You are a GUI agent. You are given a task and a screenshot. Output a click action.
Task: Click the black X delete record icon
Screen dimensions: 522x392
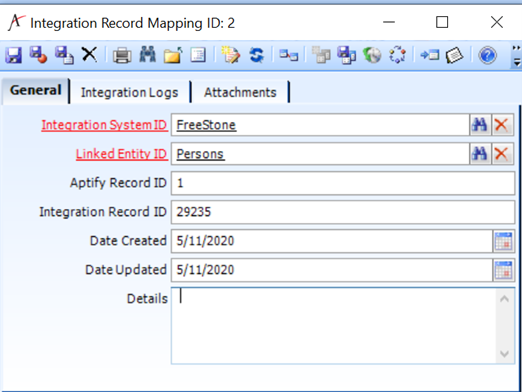(x=89, y=54)
